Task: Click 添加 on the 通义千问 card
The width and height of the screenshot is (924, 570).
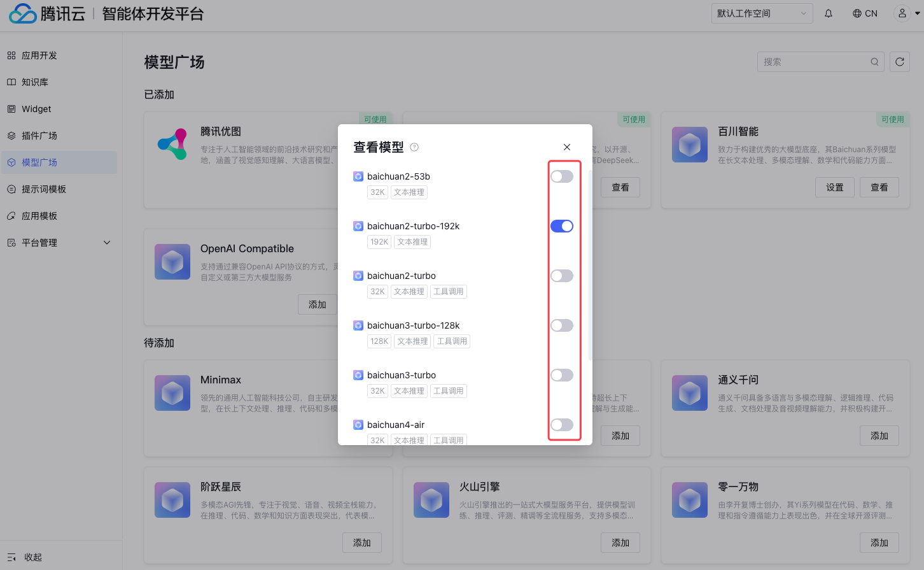Action: (879, 436)
